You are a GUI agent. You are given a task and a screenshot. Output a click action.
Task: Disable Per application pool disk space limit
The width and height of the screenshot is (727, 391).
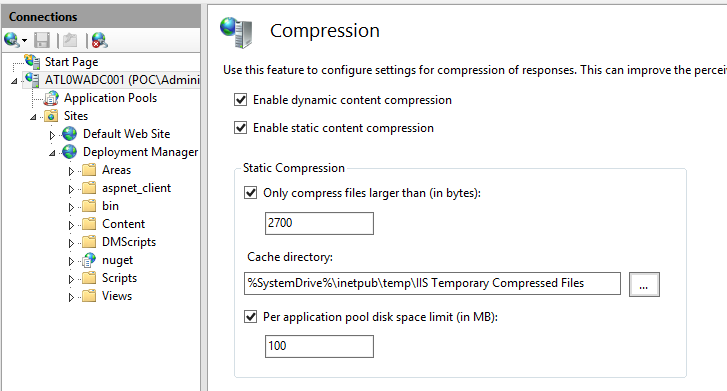(x=251, y=317)
